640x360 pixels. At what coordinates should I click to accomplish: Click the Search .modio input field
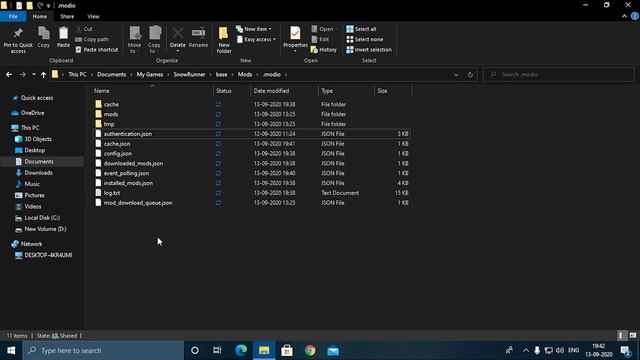click(x=558, y=74)
